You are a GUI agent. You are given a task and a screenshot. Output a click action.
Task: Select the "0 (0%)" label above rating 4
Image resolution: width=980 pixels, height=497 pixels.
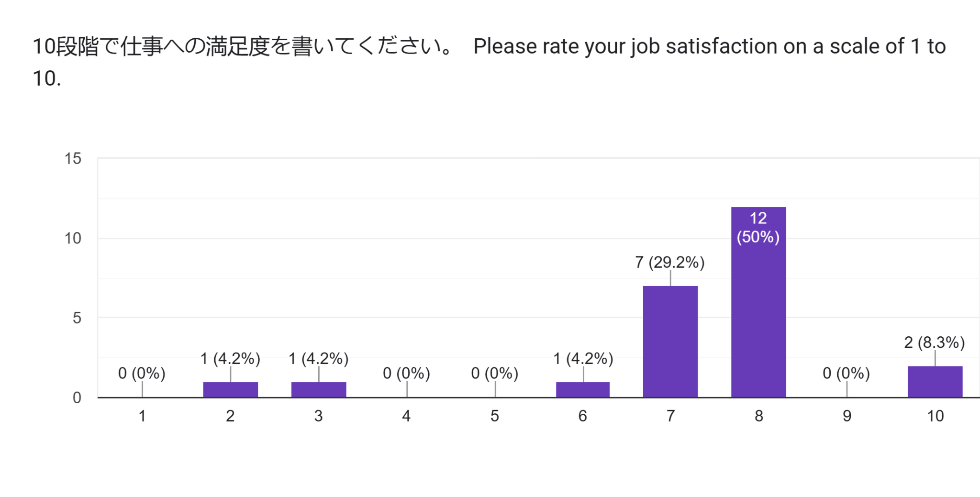pyautogui.click(x=406, y=373)
